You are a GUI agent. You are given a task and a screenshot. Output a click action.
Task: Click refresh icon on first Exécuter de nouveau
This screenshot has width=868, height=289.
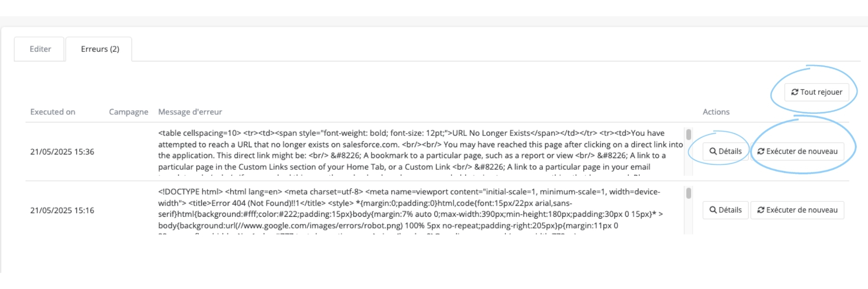tap(761, 151)
